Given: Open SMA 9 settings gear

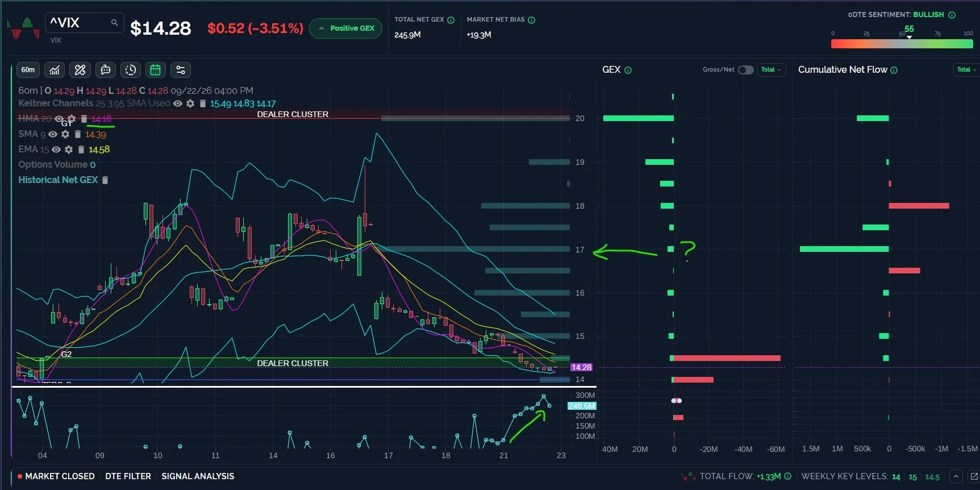Looking at the screenshot, I should [65, 134].
